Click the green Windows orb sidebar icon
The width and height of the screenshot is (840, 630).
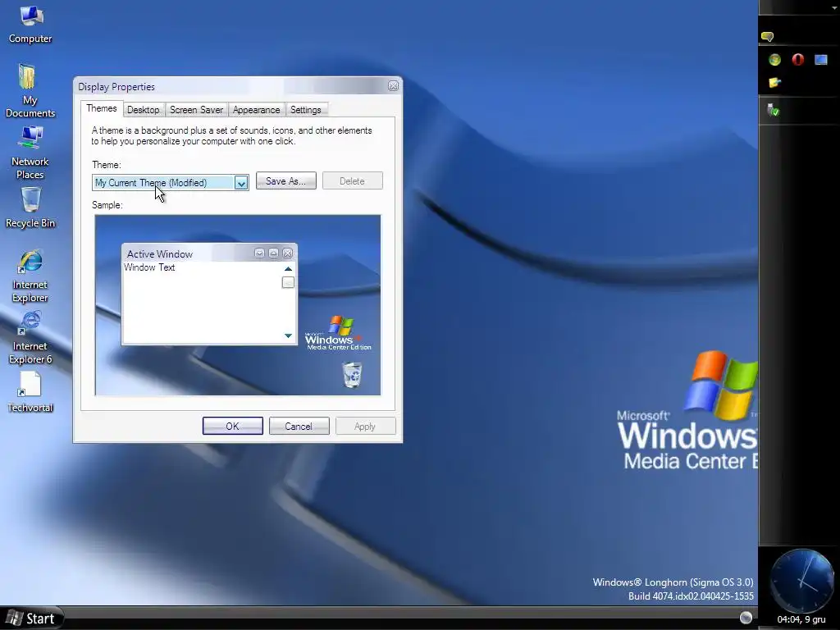pyautogui.click(x=774, y=59)
